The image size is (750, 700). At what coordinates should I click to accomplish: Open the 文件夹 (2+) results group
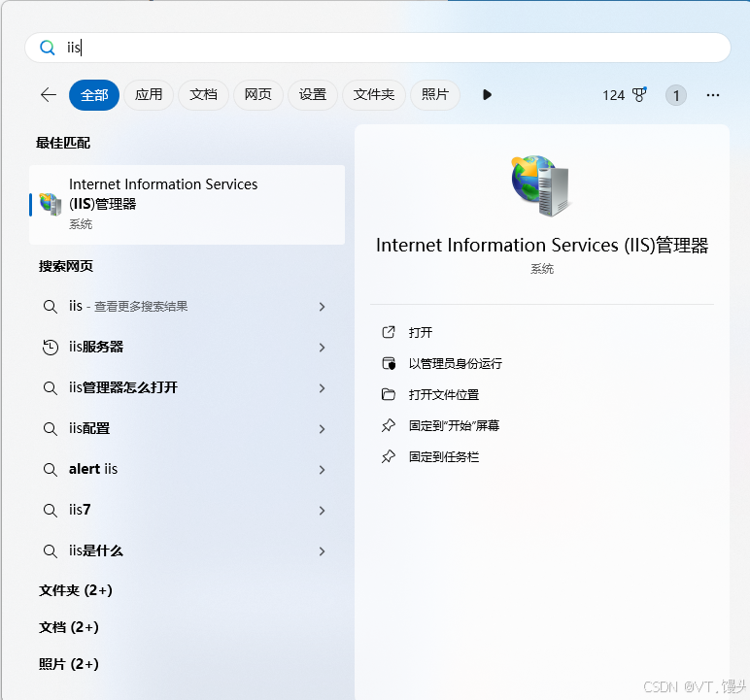pos(76,590)
